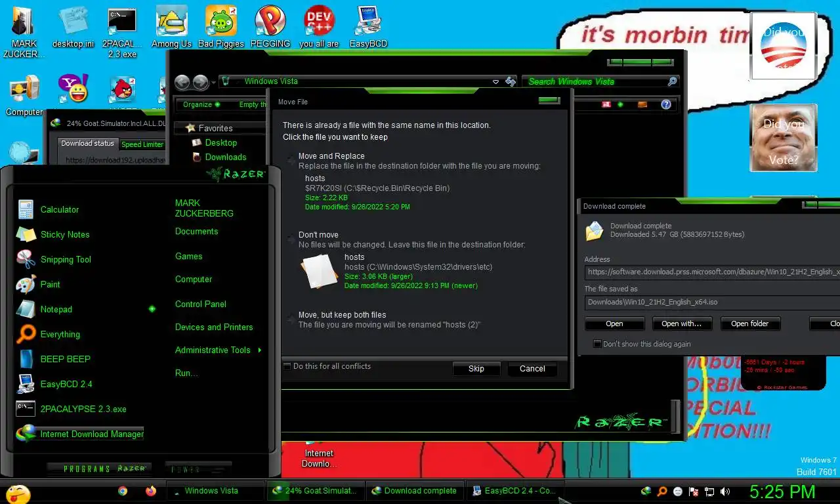Toggle Explorer's preview pane icon
Image resolution: width=840 pixels, height=504 pixels.
[x=642, y=104]
